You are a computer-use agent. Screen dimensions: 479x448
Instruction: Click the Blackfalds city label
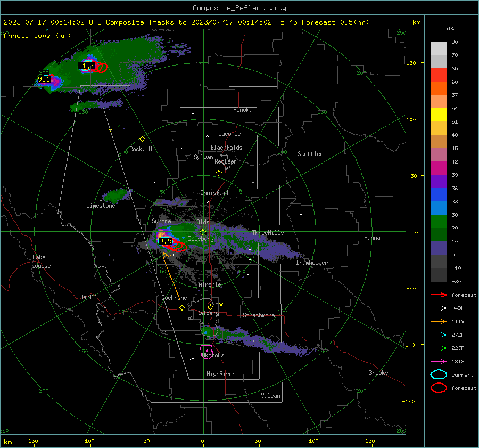click(x=226, y=148)
